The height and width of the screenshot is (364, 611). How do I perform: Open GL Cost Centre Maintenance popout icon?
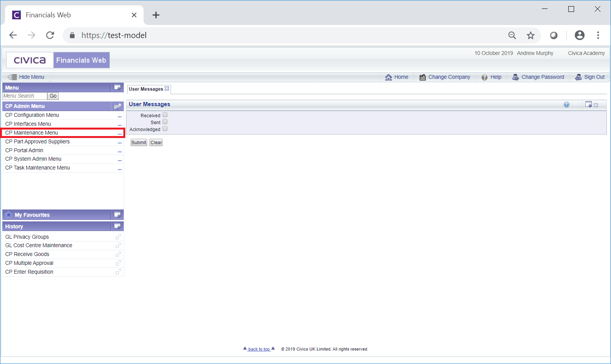(x=118, y=245)
